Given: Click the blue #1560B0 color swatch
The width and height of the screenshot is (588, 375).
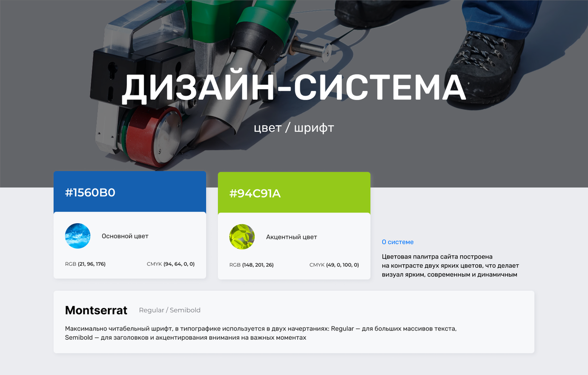Looking at the screenshot, I should pyautogui.click(x=129, y=192).
